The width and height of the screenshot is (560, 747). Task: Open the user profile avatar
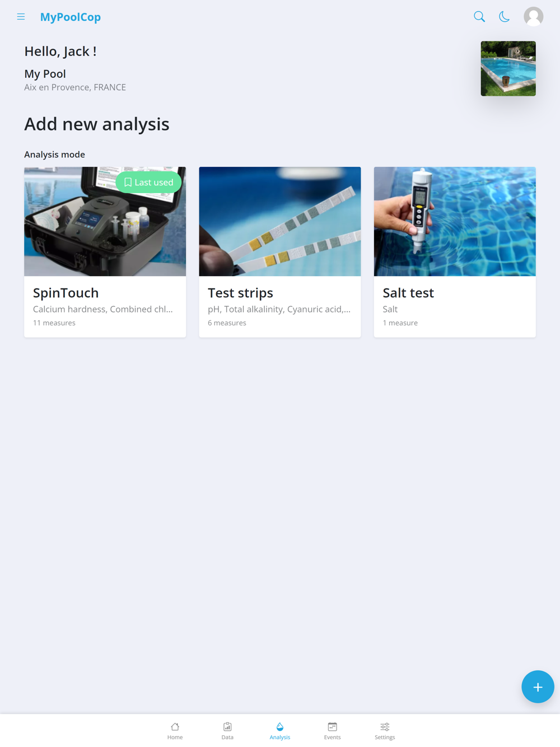tap(534, 17)
